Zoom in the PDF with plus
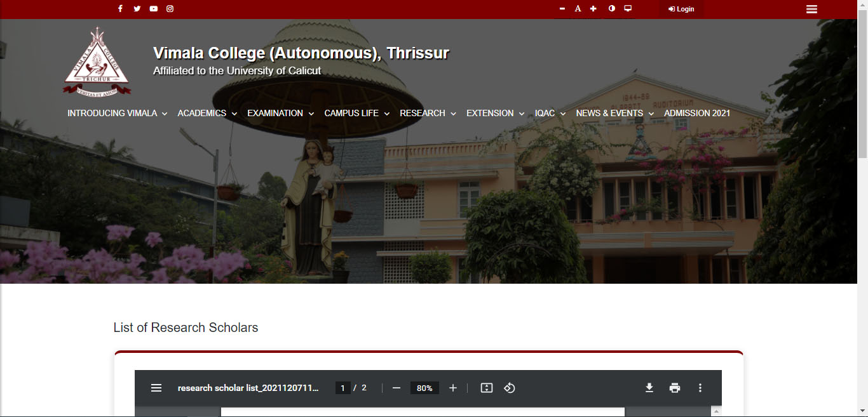This screenshot has width=868, height=417. pos(453,388)
